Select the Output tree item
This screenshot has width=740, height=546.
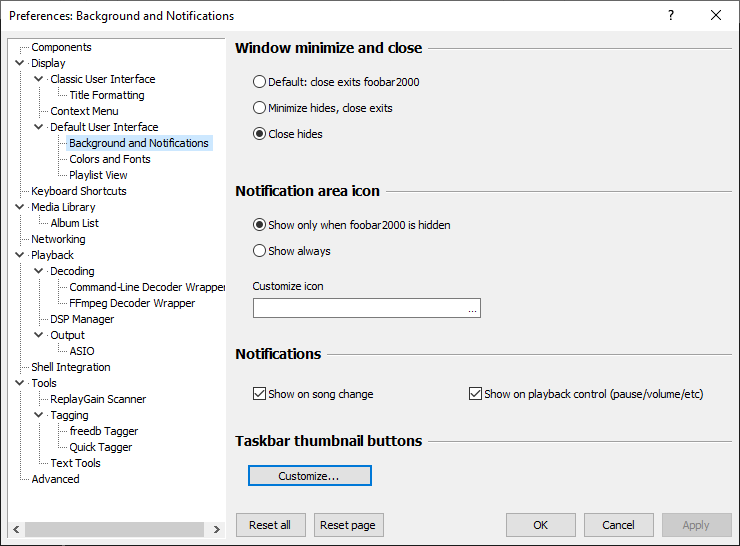[67, 336]
